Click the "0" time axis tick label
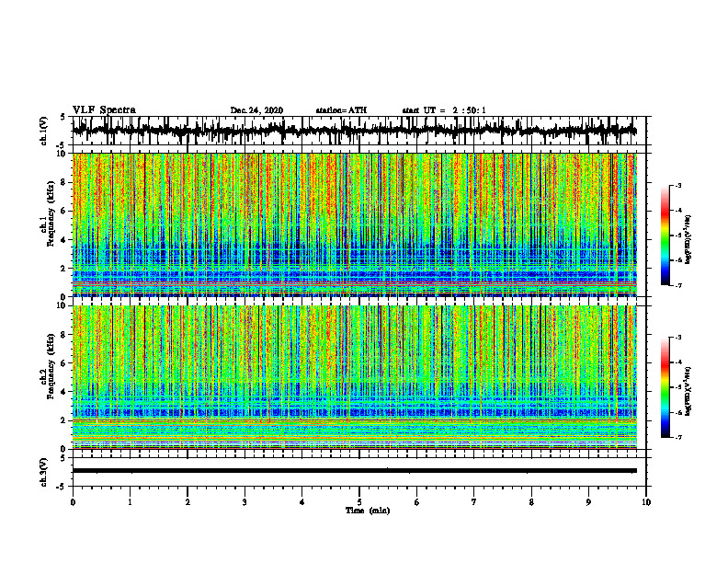 pyautogui.click(x=73, y=502)
